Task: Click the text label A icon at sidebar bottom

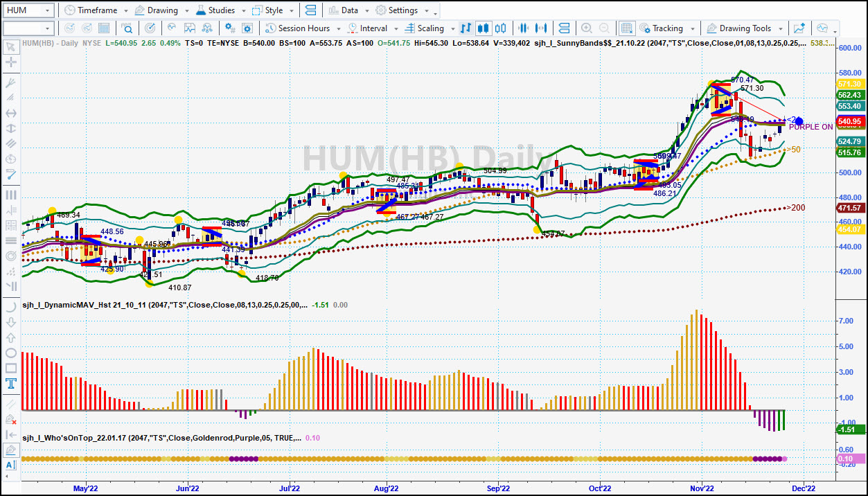Action: tap(11, 465)
